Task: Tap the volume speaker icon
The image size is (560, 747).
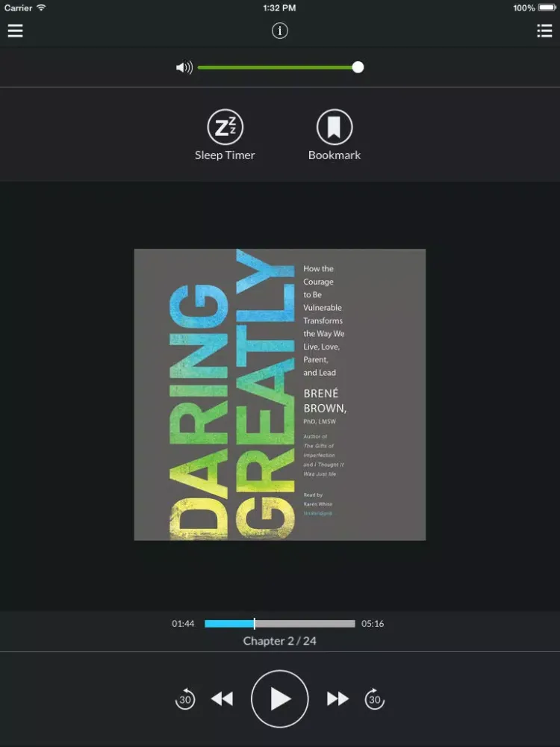Action: [184, 68]
